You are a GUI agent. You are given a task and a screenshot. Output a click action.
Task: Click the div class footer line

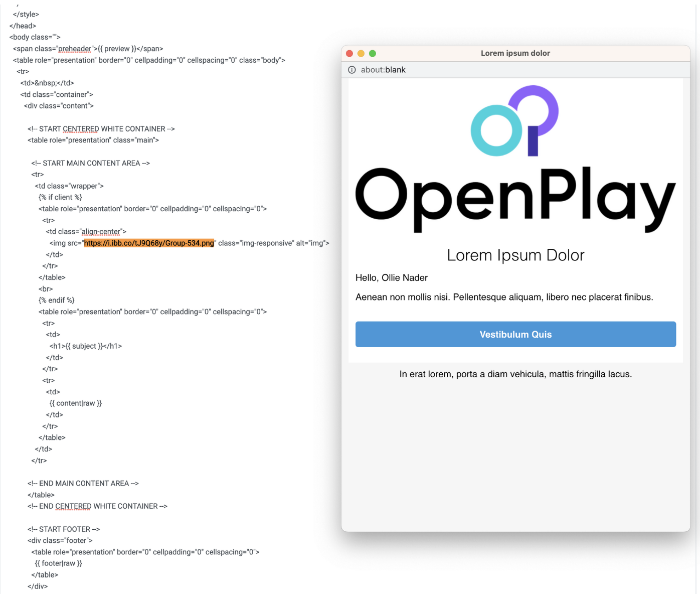pyautogui.click(x=60, y=540)
